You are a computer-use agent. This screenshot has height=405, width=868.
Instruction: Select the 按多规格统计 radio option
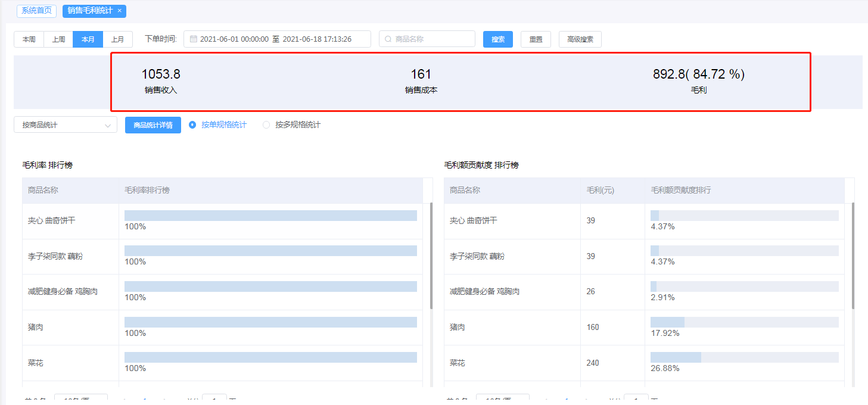click(x=266, y=125)
